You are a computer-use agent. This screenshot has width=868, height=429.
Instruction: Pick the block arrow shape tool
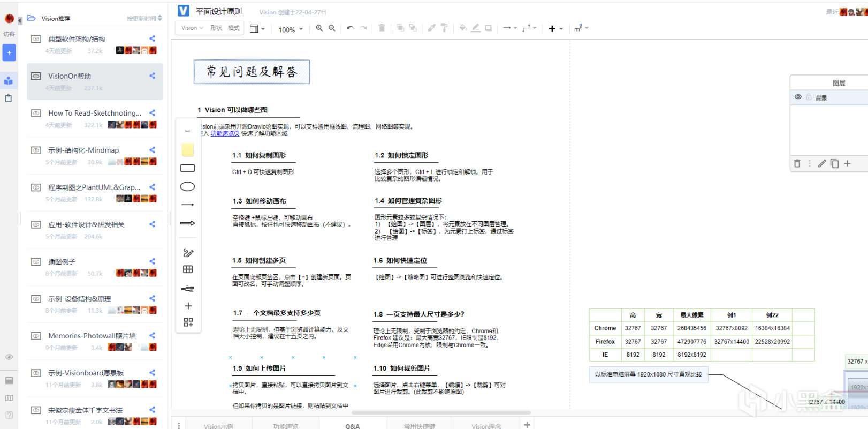pyautogui.click(x=187, y=223)
